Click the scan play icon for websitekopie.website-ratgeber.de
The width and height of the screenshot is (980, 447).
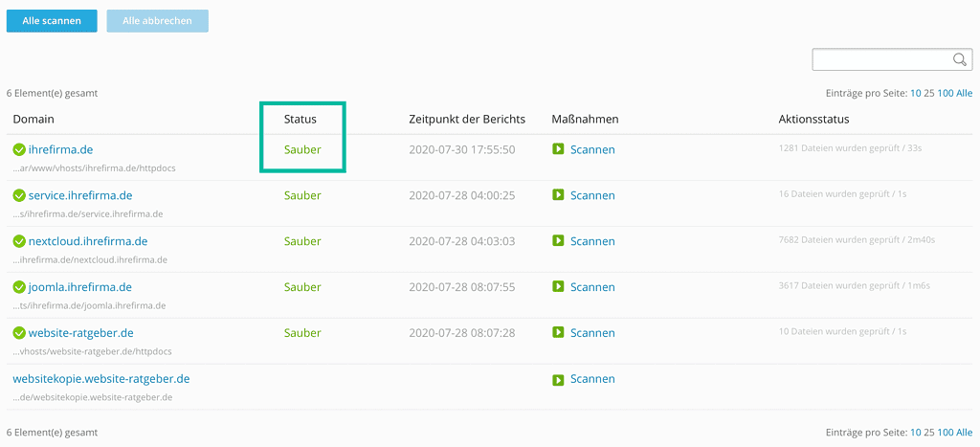(558, 379)
